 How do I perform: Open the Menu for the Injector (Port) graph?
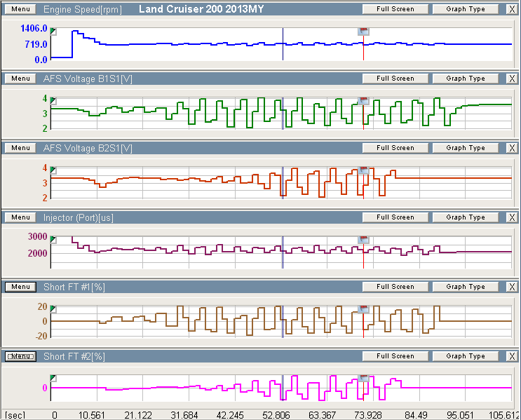pyautogui.click(x=20, y=217)
